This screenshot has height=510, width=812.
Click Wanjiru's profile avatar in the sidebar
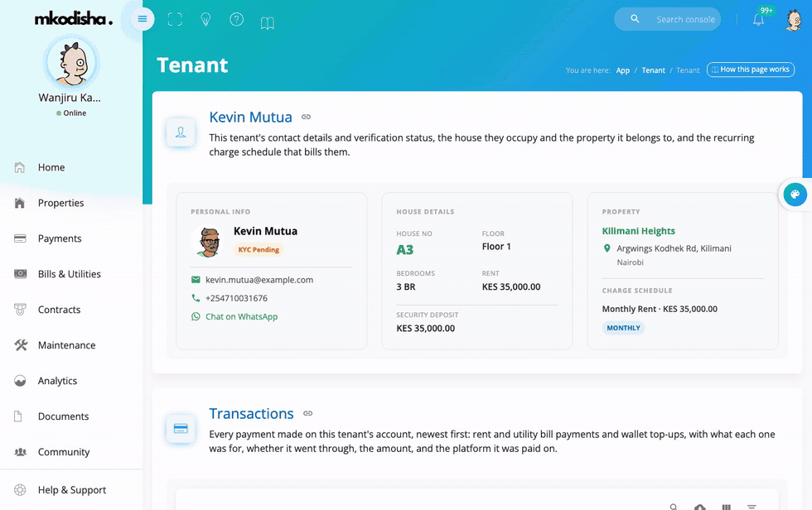click(71, 63)
